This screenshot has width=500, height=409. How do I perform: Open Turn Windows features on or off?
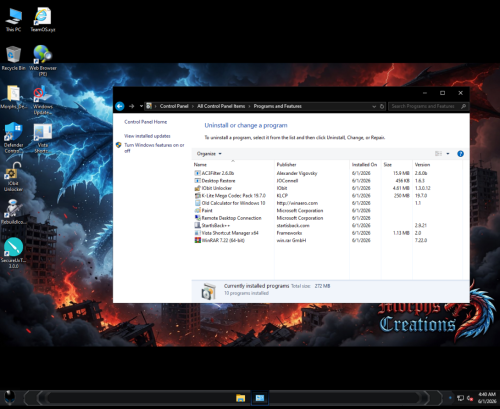coord(154,148)
